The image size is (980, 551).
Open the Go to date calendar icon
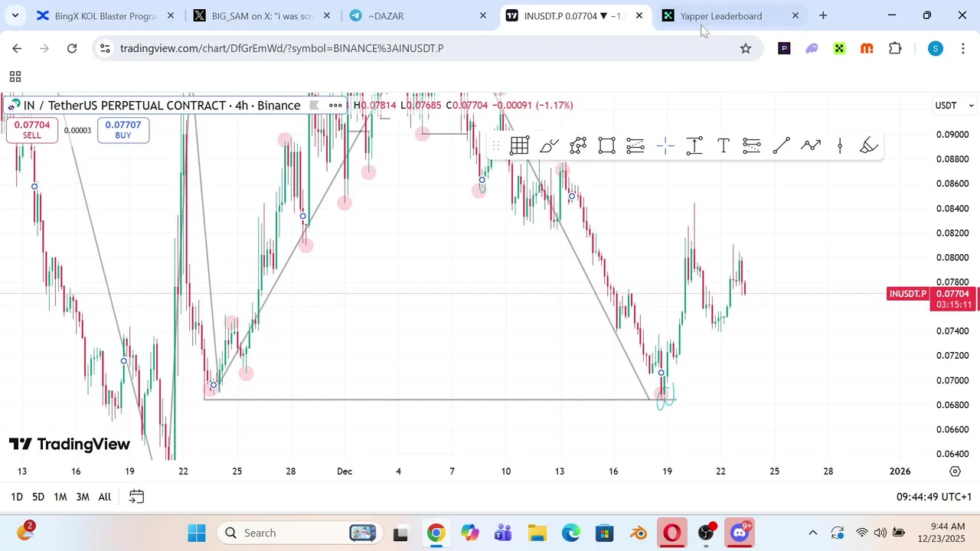[136, 497]
